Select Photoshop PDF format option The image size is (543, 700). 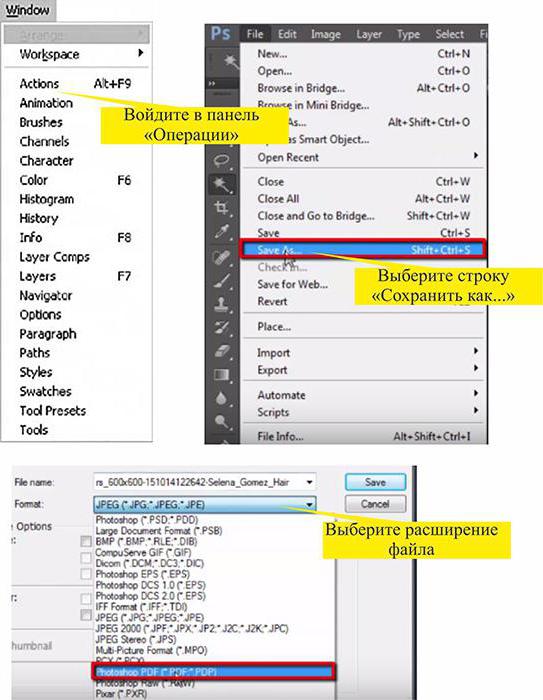pyautogui.click(x=213, y=672)
